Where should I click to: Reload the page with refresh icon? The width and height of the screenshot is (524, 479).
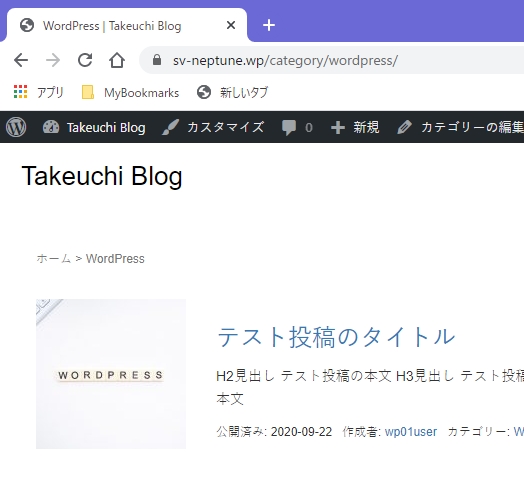coord(85,61)
